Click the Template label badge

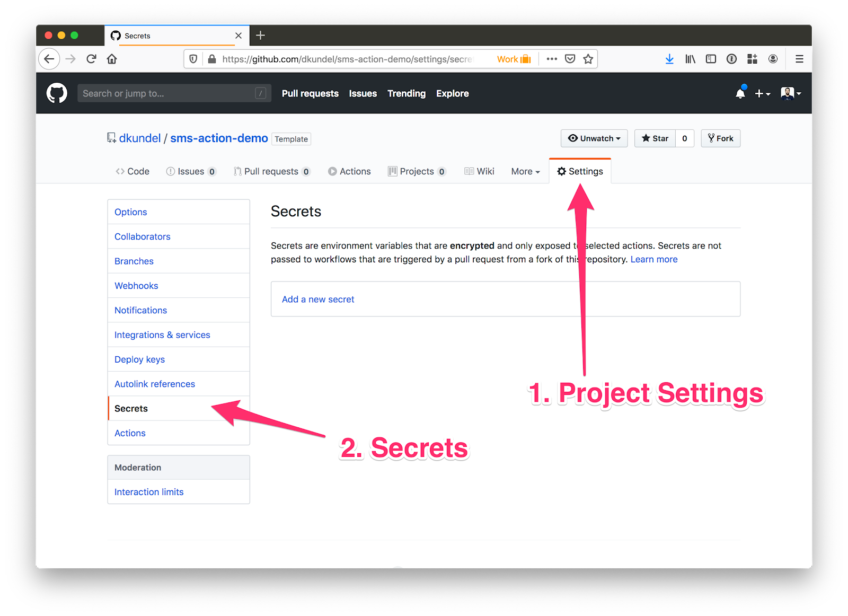pyautogui.click(x=291, y=139)
